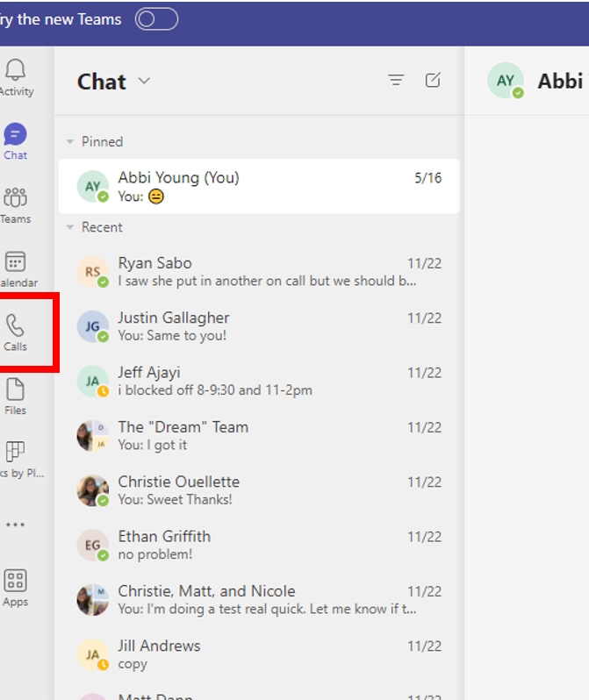Click Jill Andrews' JA avatar

click(x=92, y=654)
